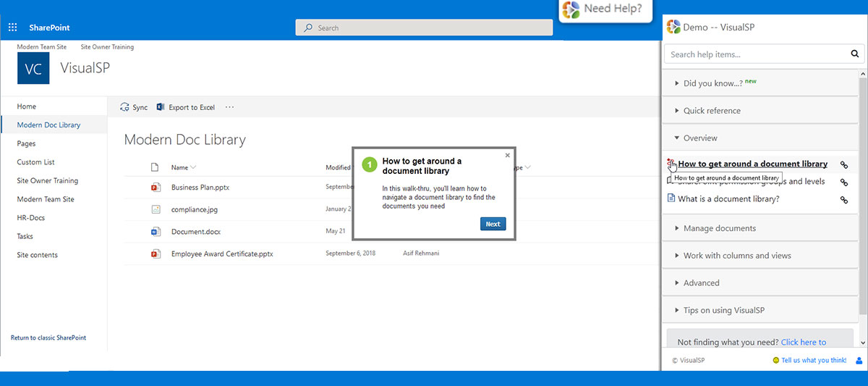This screenshot has width=868, height=386.
Task: Click the Export to Excel icon
Action: tap(161, 107)
